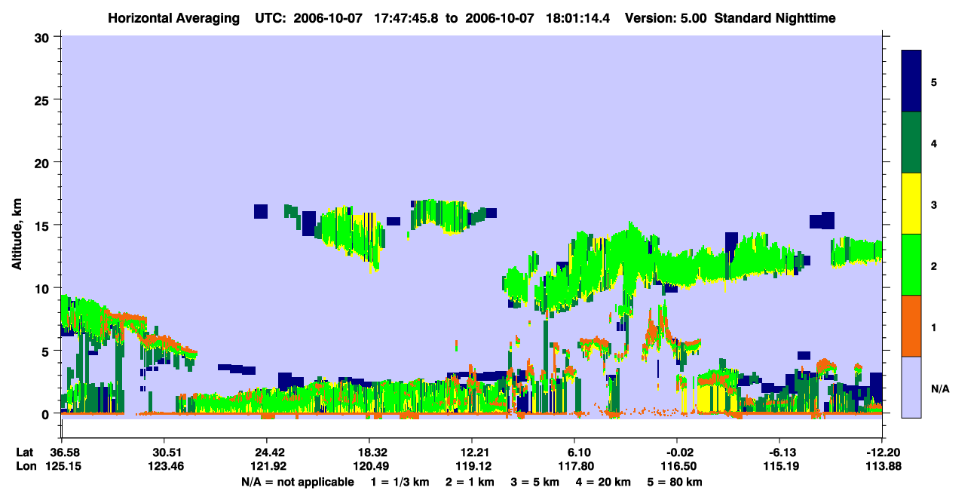
Task: Click the '3 = 5 km' legend entry
Action: click(534, 482)
